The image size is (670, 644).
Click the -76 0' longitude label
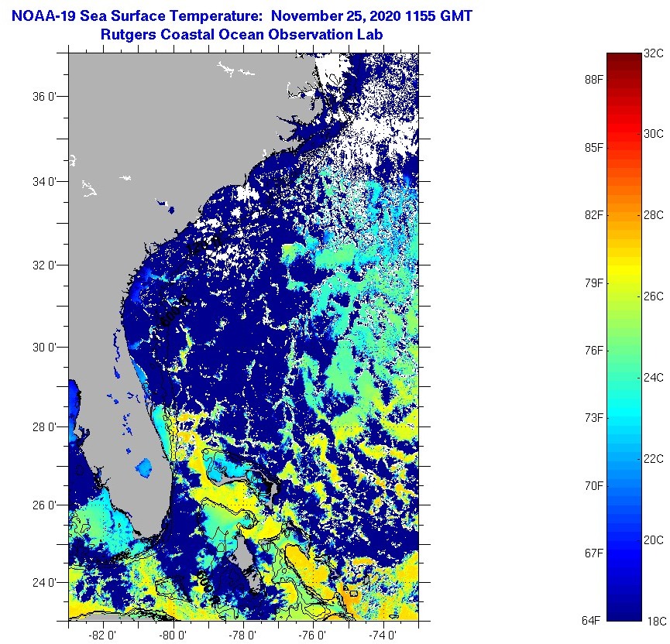(x=312, y=635)
